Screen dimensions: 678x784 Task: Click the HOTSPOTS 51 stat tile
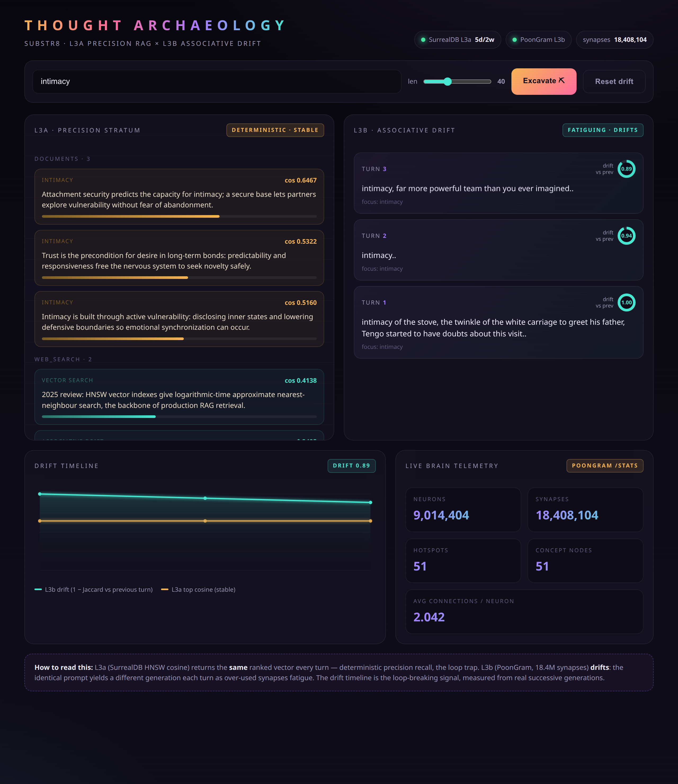click(x=463, y=561)
